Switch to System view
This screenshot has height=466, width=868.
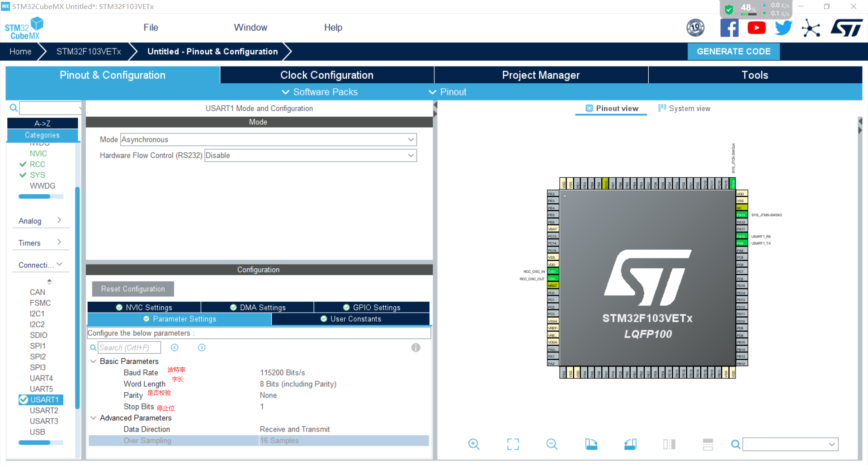coord(684,108)
